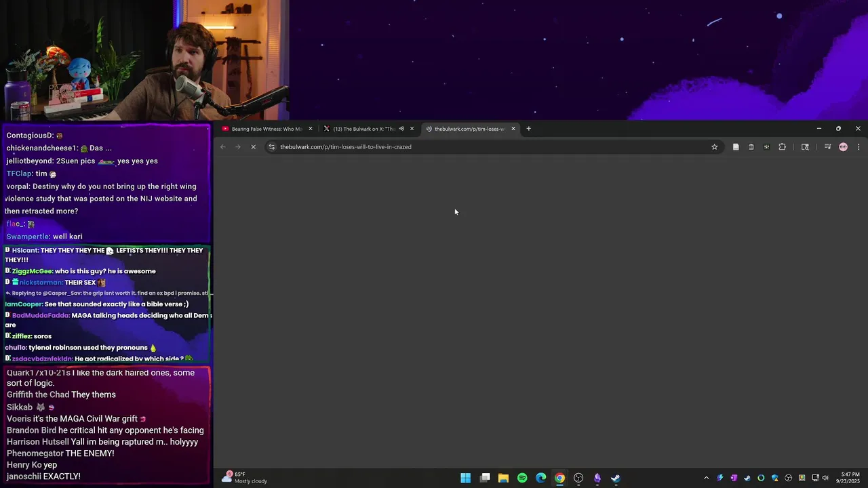Open Microsoft Edge from taskbar
868x488 pixels.
pyautogui.click(x=541, y=478)
